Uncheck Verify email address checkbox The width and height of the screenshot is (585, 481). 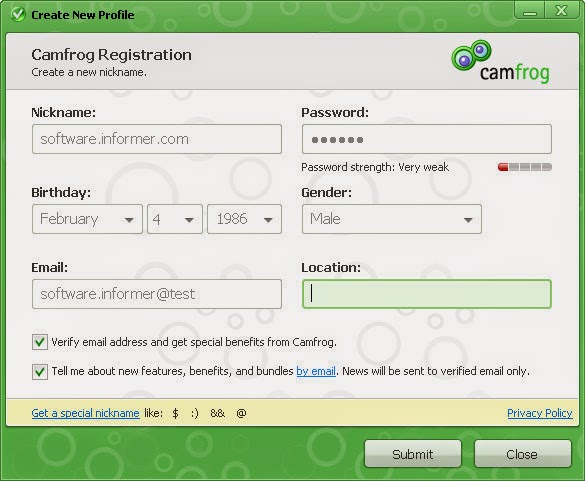(x=40, y=342)
